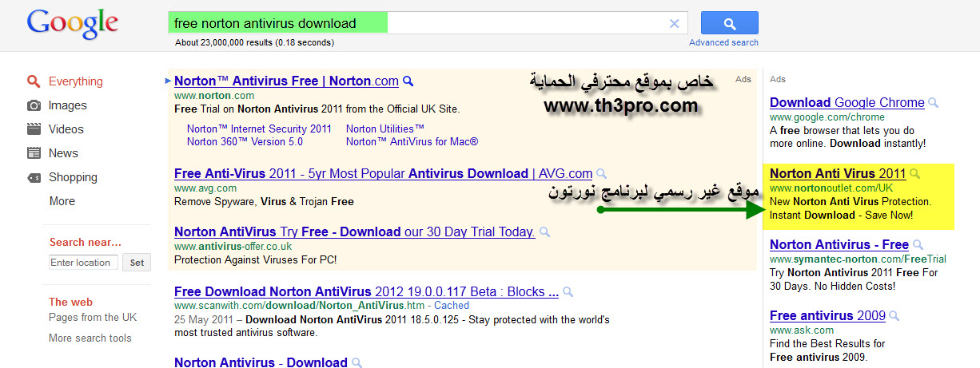Preview AVG.com result magnifier icon
Screen dimensions: 980x368
(x=601, y=173)
